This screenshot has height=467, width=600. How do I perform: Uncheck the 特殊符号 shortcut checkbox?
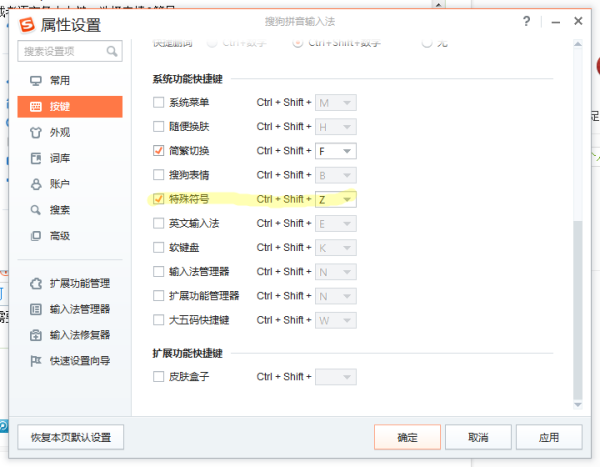coord(158,199)
